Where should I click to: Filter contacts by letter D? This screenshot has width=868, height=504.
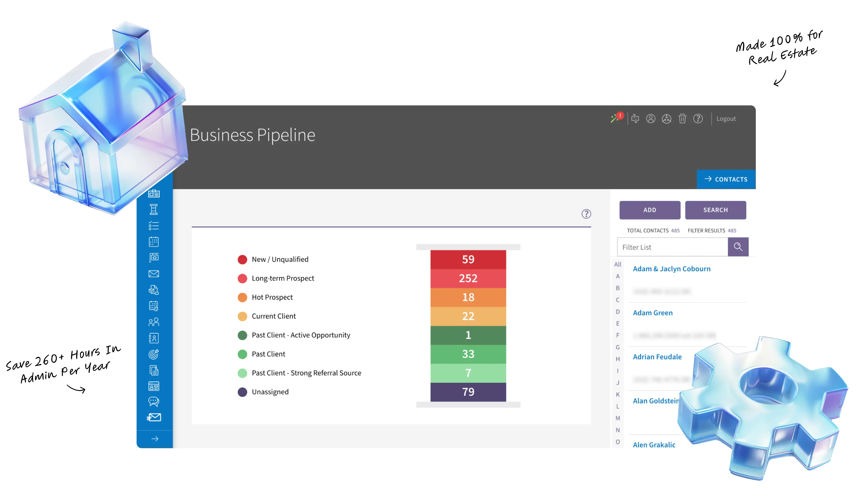618,312
